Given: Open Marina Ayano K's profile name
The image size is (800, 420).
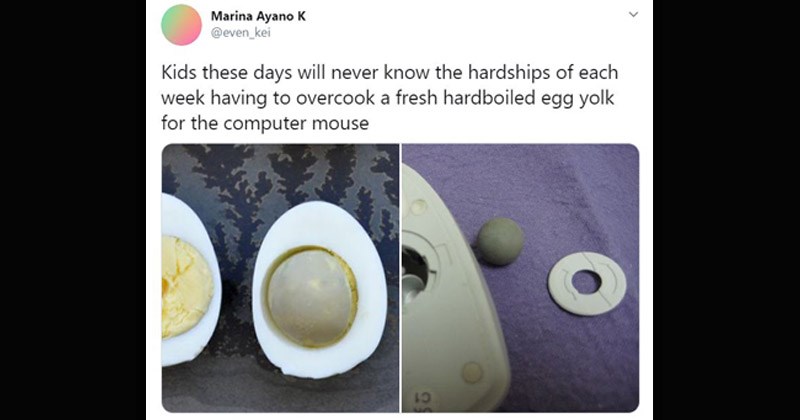Looking at the screenshot, I should click(x=258, y=16).
